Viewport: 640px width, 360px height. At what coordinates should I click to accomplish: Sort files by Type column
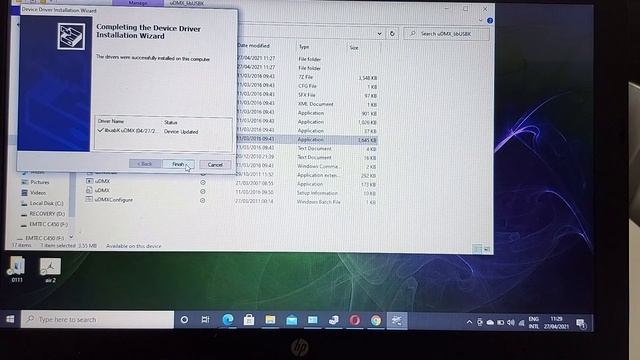pos(304,47)
